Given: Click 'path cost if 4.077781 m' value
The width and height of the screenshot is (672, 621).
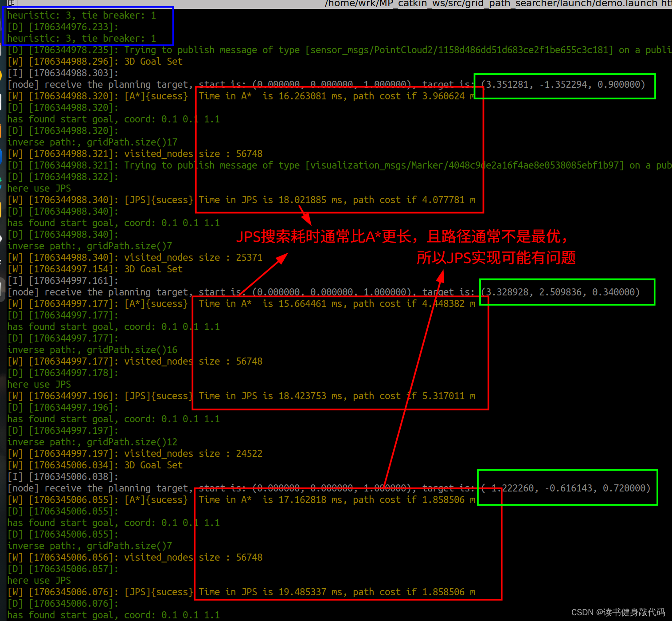Looking at the screenshot, I should (x=414, y=200).
